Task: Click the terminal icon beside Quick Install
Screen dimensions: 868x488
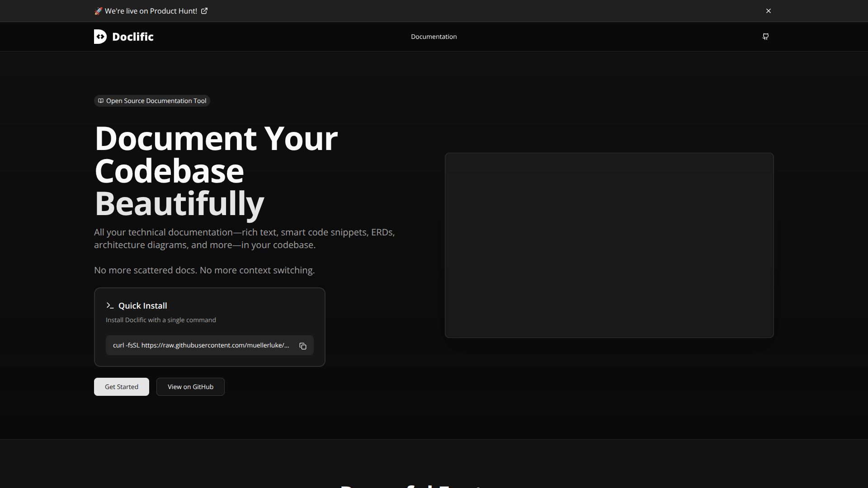Action: click(x=109, y=305)
